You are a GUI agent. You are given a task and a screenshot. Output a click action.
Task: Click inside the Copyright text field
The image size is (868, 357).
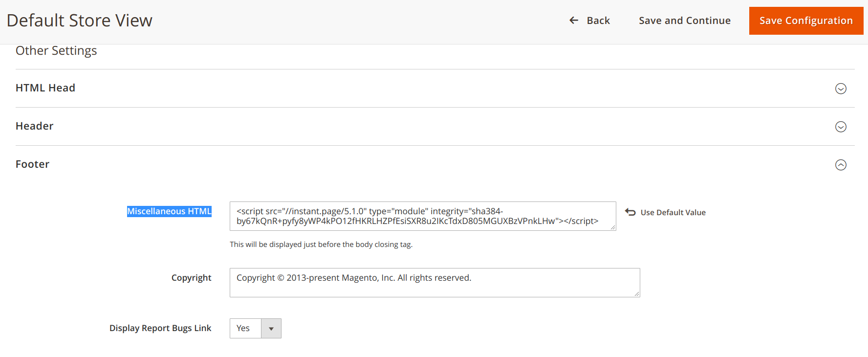(434, 283)
